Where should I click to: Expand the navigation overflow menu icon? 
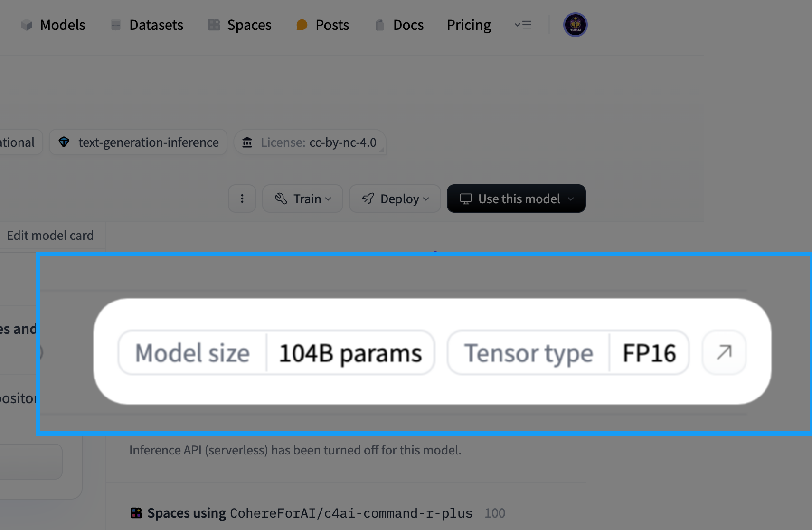point(523,25)
